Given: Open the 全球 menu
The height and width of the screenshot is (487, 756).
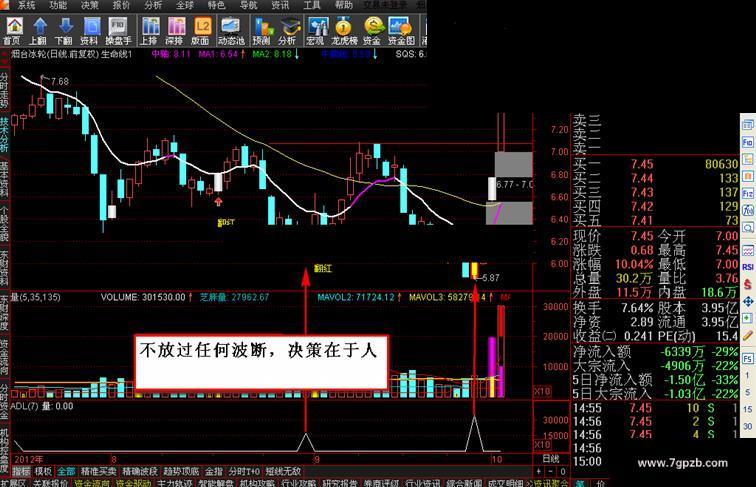Looking at the screenshot, I should 185,5.
